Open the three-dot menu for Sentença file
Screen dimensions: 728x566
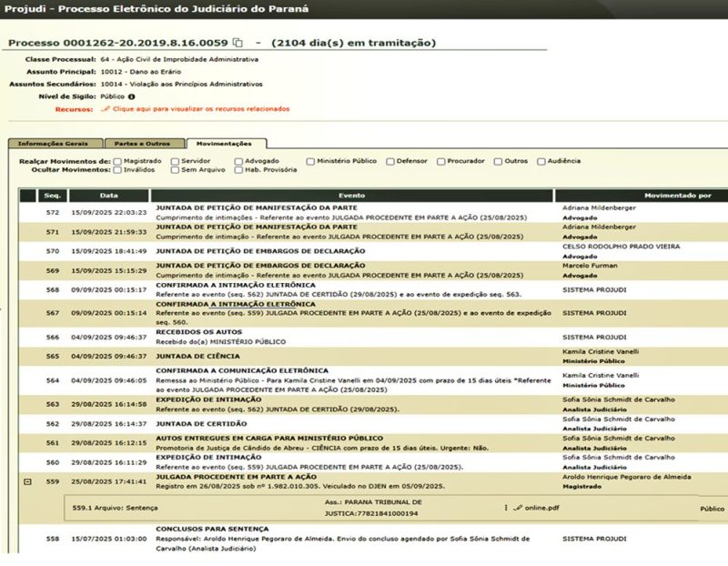coord(506,508)
